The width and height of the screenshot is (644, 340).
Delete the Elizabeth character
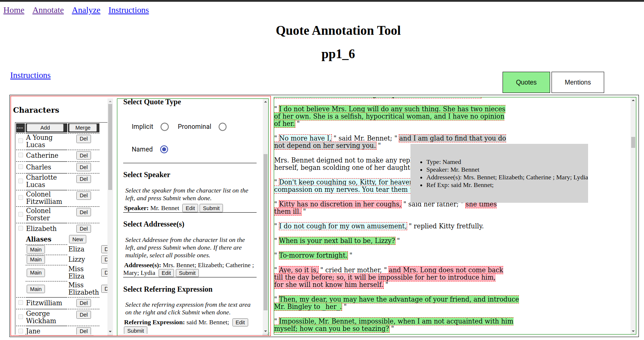(x=84, y=229)
